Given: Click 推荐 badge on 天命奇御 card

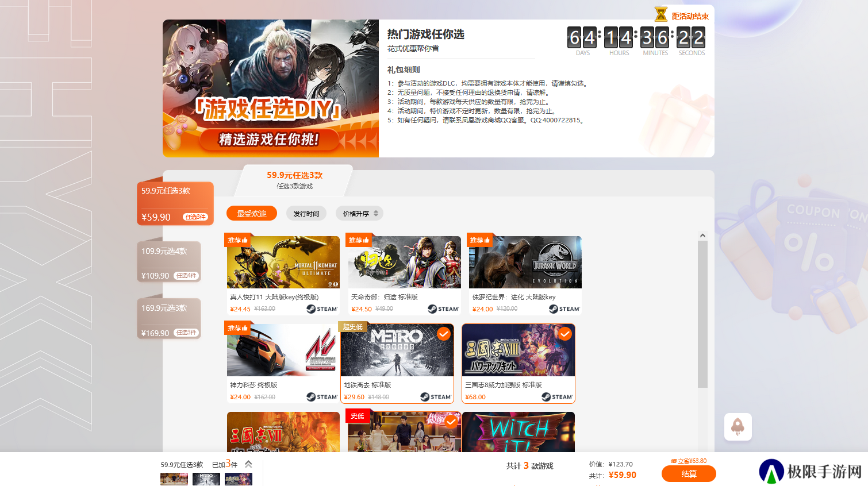Looking at the screenshot, I should 359,240.
